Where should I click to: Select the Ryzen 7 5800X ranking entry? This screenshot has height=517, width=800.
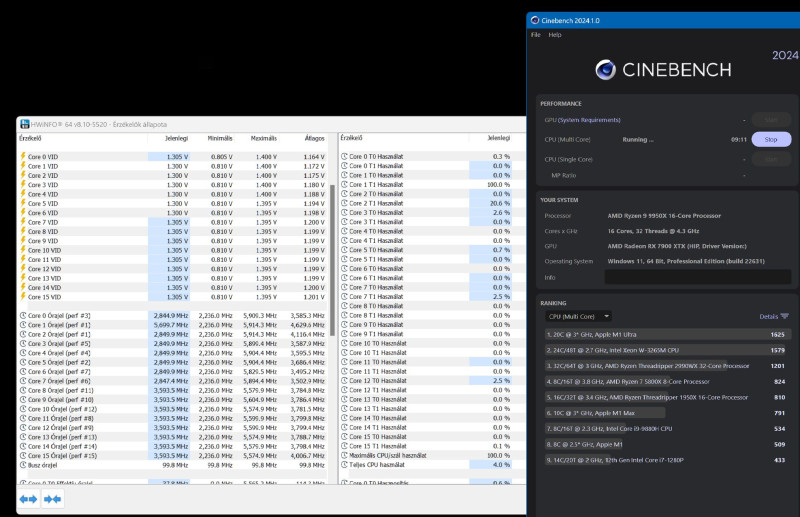pyautogui.click(x=668, y=382)
